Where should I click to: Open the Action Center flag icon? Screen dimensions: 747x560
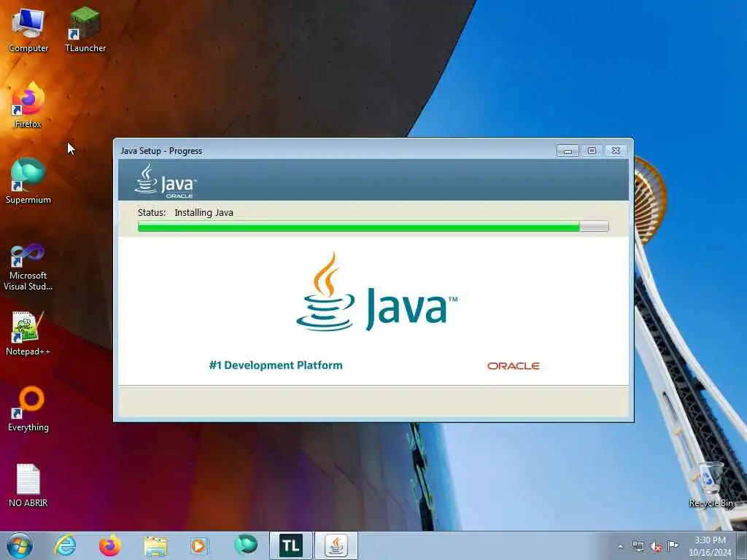click(x=673, y=546)
